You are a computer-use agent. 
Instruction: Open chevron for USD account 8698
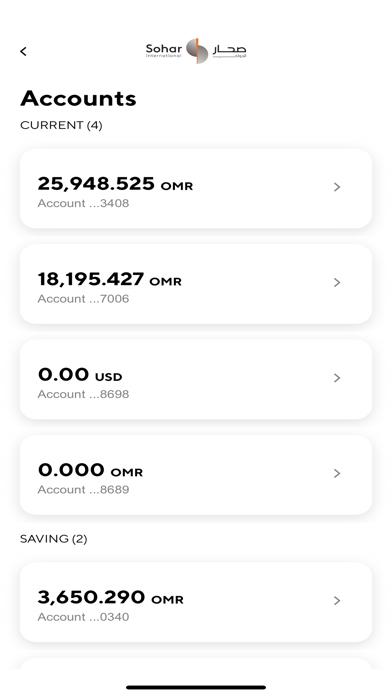pos(337,378)
